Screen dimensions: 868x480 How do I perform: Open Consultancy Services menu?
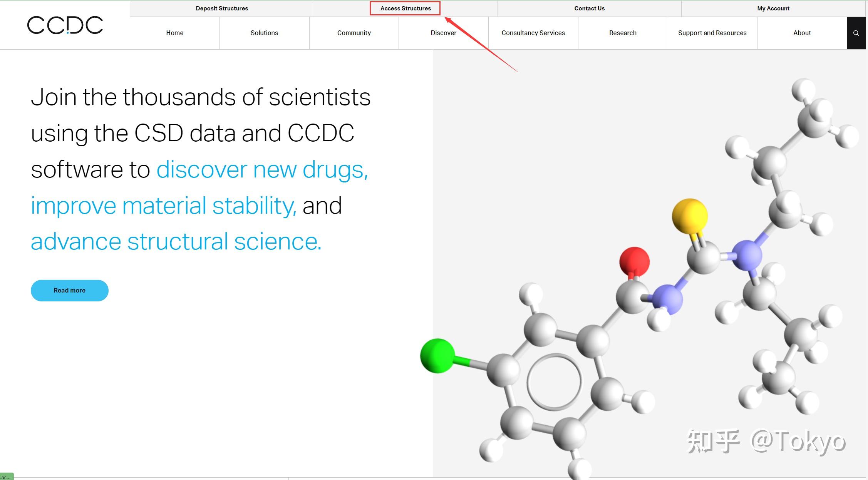533,33
